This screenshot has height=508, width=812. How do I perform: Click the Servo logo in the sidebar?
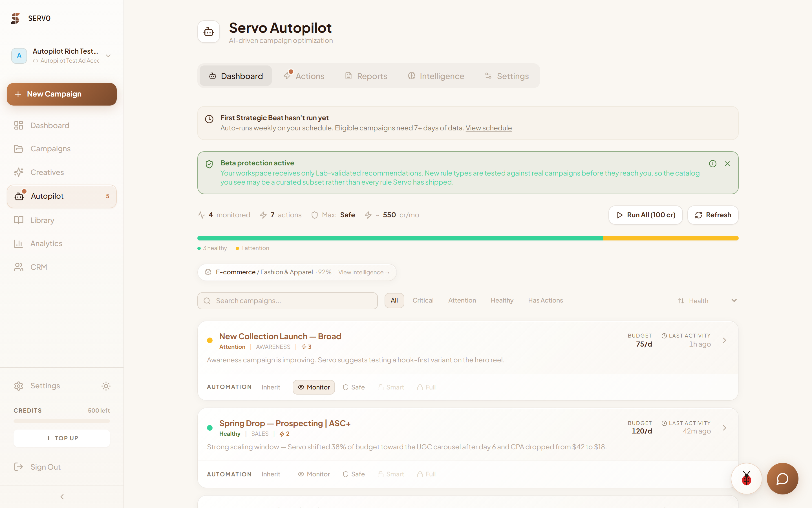[15, 18]
